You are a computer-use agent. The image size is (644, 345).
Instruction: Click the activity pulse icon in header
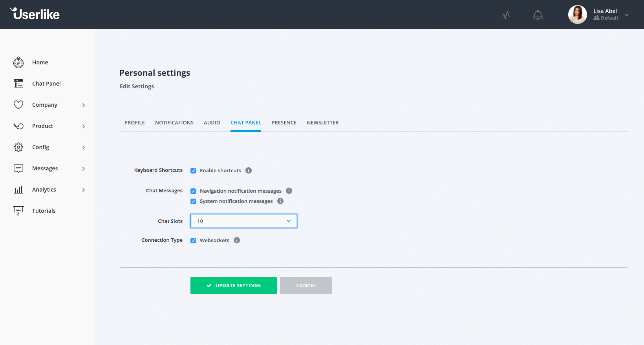(x=506, y=15)
